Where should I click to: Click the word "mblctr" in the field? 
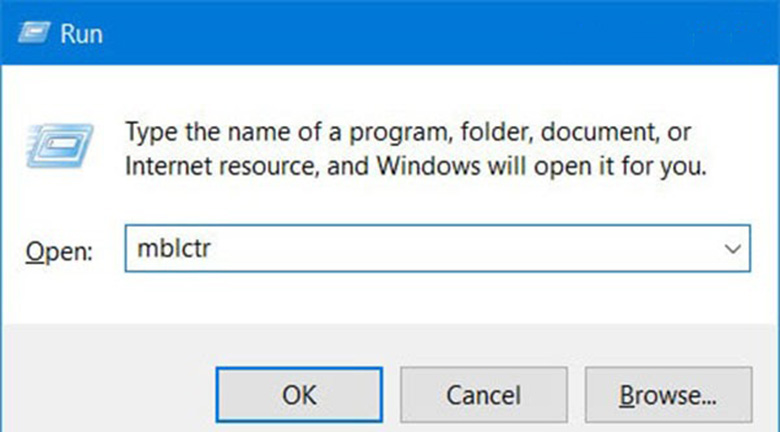point(174,248)
